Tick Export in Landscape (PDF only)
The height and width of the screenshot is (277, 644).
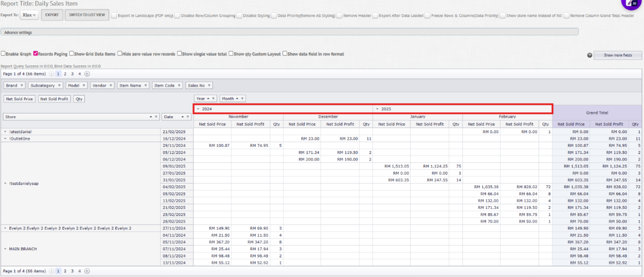click(114, 16)
